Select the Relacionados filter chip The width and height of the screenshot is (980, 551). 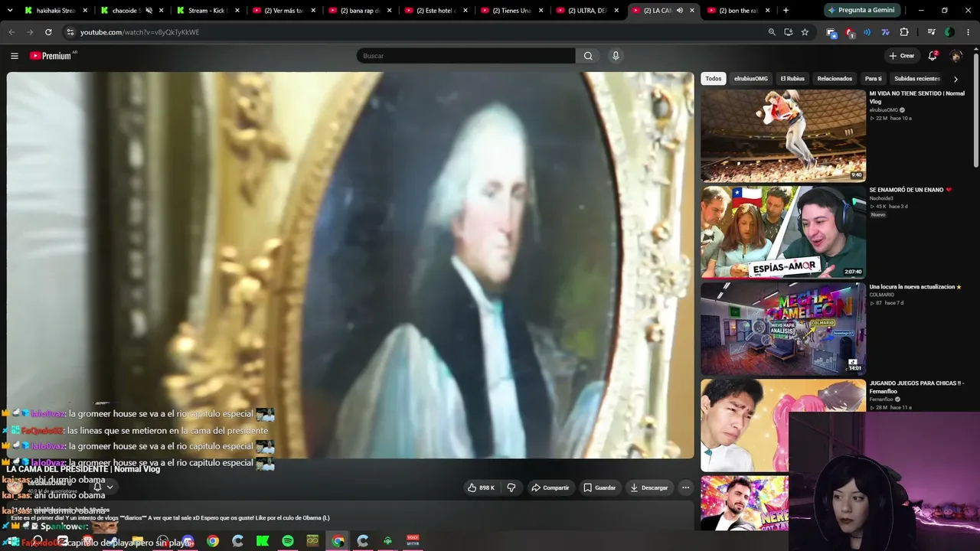(x=835, y=79)
